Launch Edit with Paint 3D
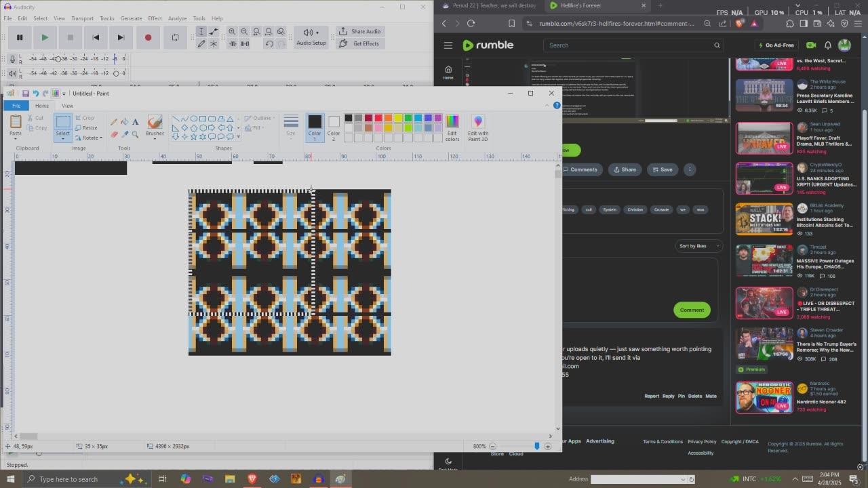The width and height of the screenshot is (868, 488). pos(478,127)
